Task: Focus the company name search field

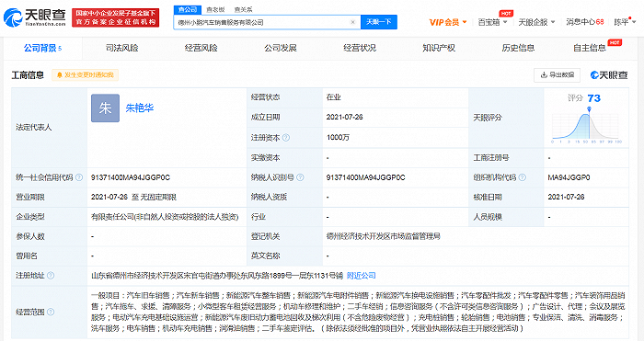Action: [263, 22]
